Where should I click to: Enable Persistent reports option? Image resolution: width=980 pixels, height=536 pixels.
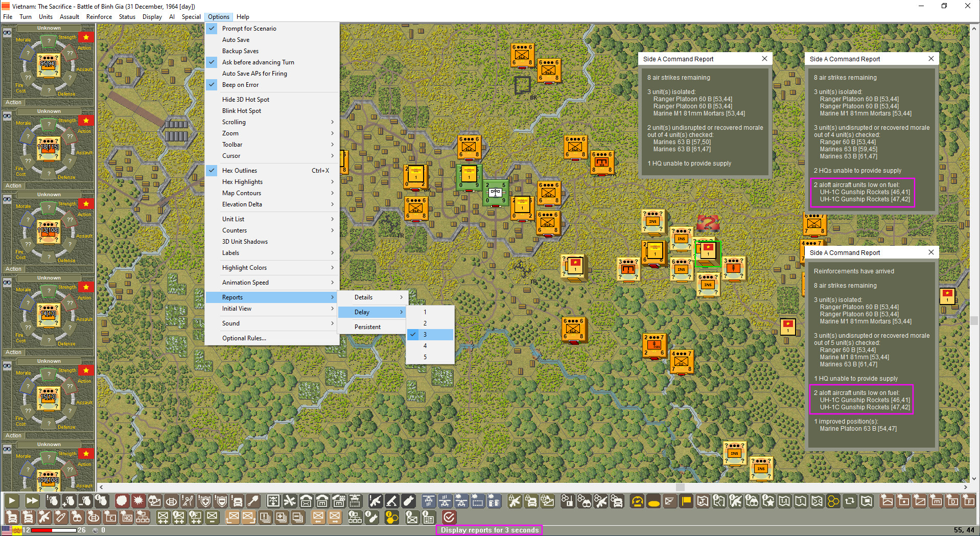pos(372,327)
